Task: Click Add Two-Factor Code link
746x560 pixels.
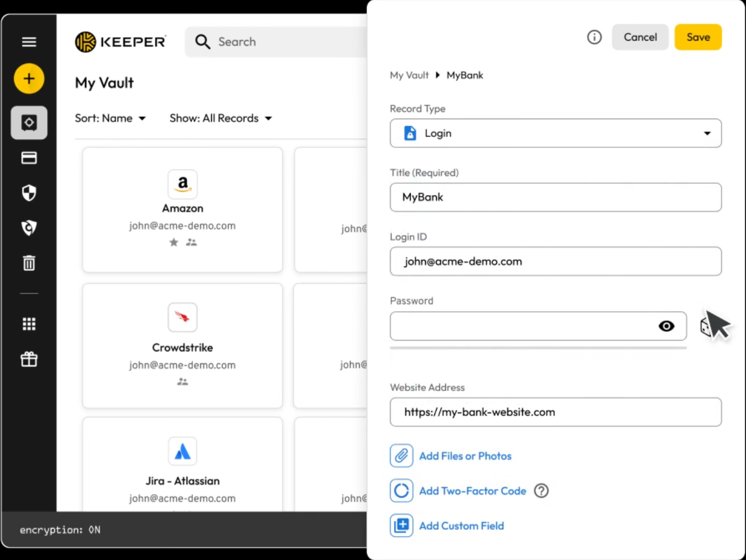Action: click(472, 491)
